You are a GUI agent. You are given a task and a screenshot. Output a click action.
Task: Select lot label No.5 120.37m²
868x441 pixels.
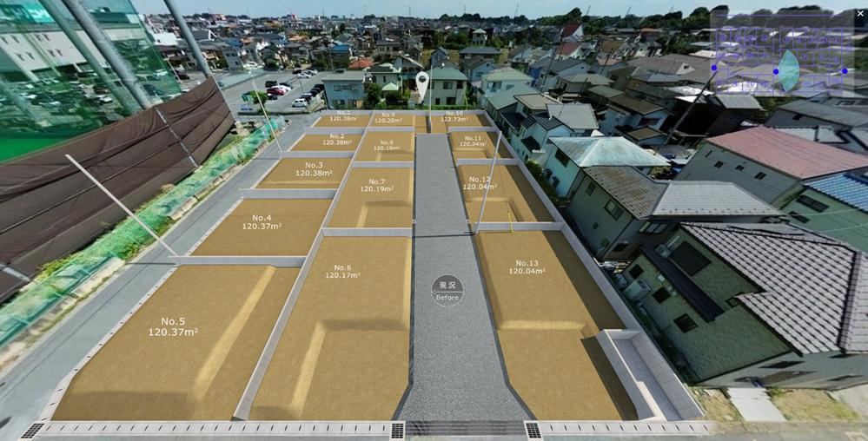tap(173, 326)
